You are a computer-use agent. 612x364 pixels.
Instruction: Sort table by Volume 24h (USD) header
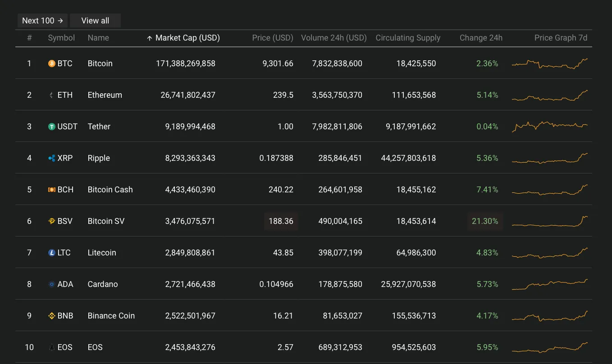click(333, 38)
